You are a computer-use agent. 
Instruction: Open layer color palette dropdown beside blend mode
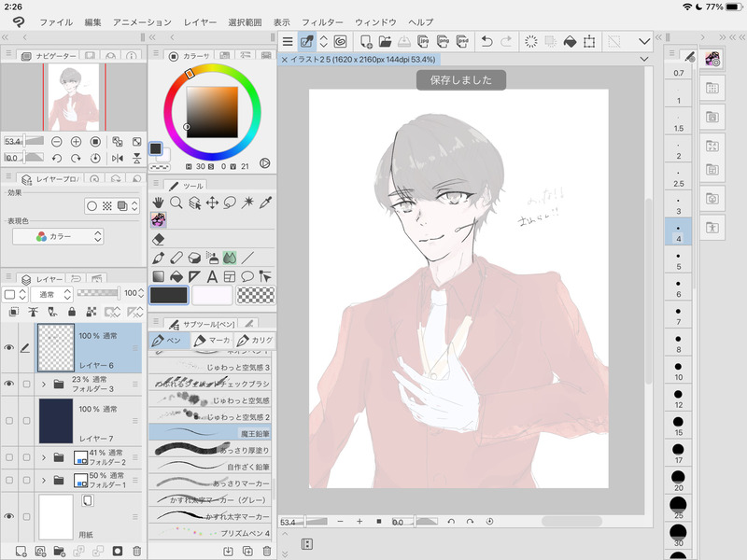[14, 294]
